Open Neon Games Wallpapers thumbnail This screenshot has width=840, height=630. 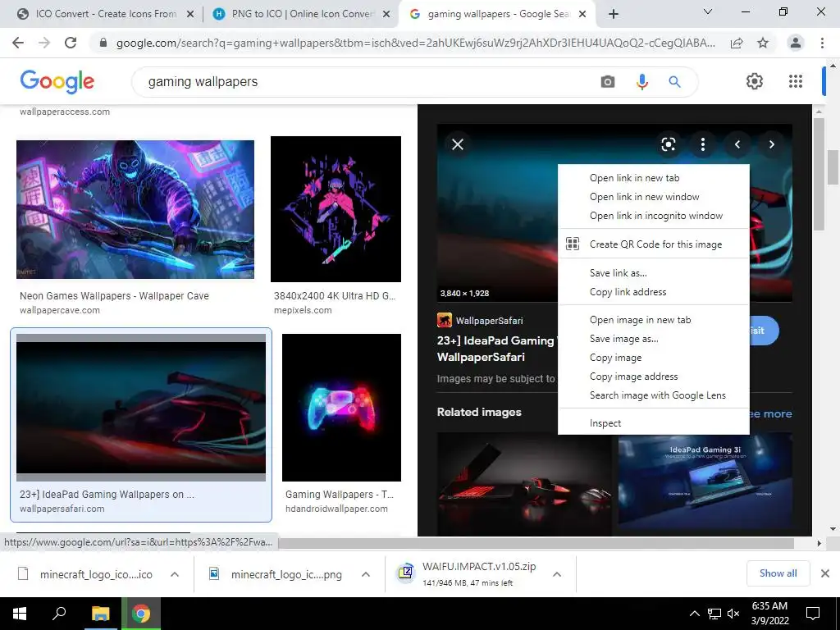coord(135,209)
